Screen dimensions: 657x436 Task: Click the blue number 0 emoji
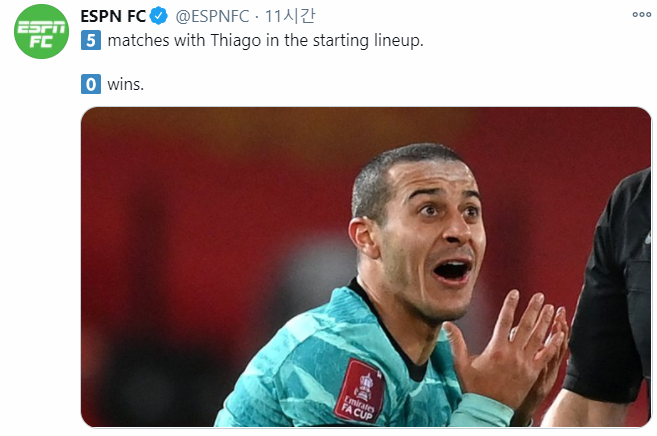[x=91, y=84]
